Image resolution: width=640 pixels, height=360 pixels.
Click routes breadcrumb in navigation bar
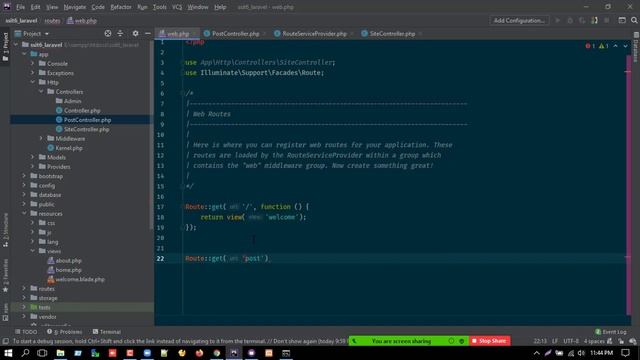coord(52,20)
